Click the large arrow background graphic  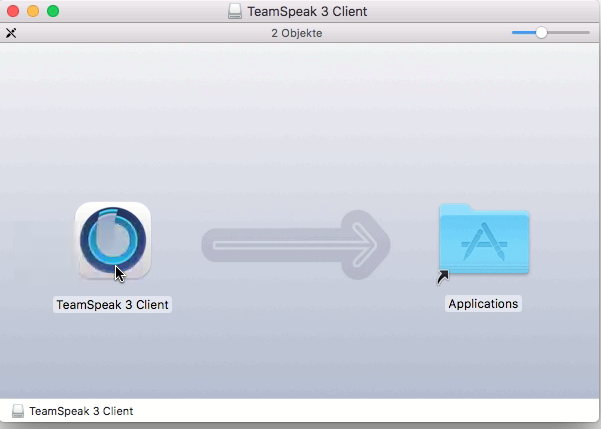pyautogui.click(x=296, y=243)
